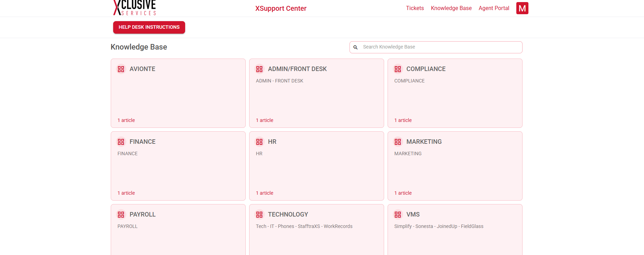Viewport: 644px width, 255px height.
Task: Click the PAYROLL category grid icon
Action: pyautogui.click(x=121, y=215)
